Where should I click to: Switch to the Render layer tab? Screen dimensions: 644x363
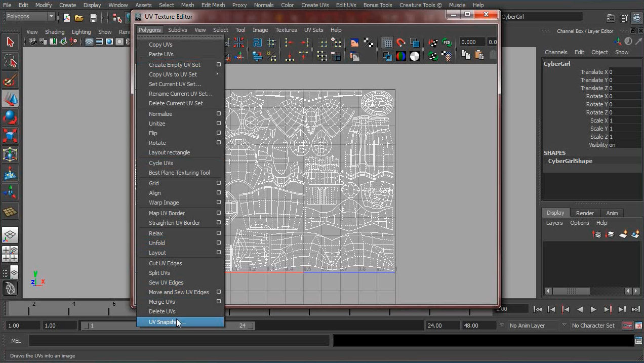(x=585, y=213)
